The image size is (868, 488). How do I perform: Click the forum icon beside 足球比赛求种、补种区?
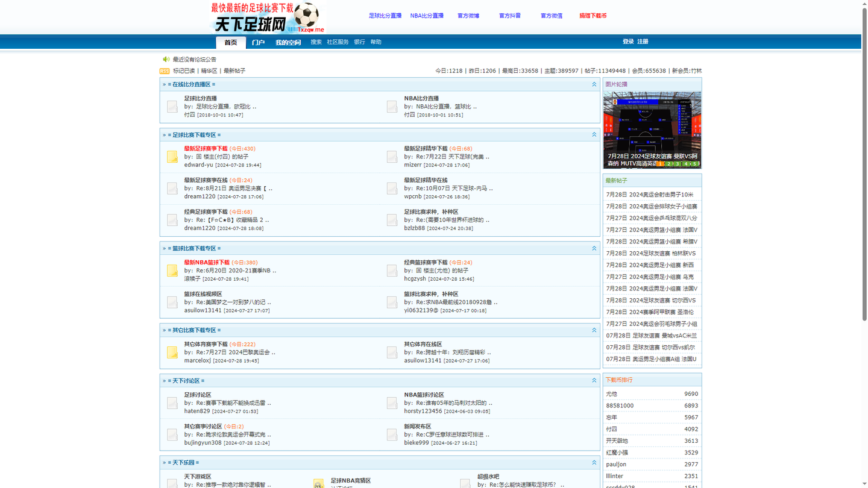click(392, 221)
